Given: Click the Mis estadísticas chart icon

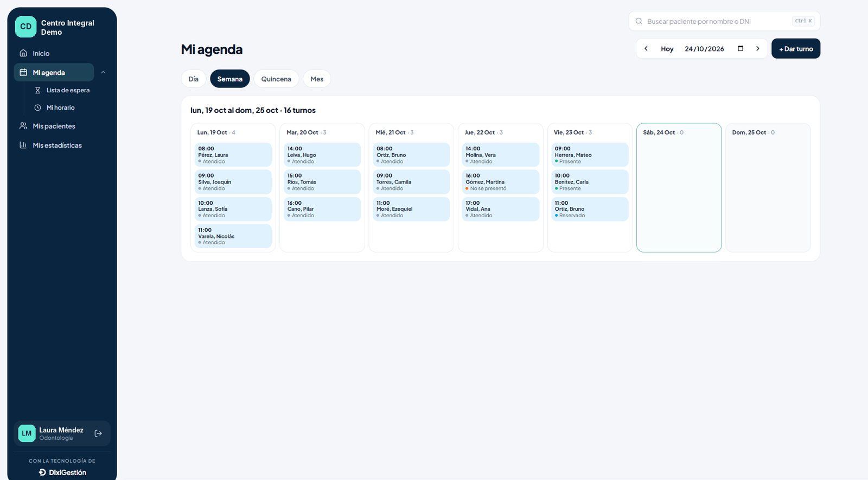Looking at the screenshot, I should pos(23,145).
